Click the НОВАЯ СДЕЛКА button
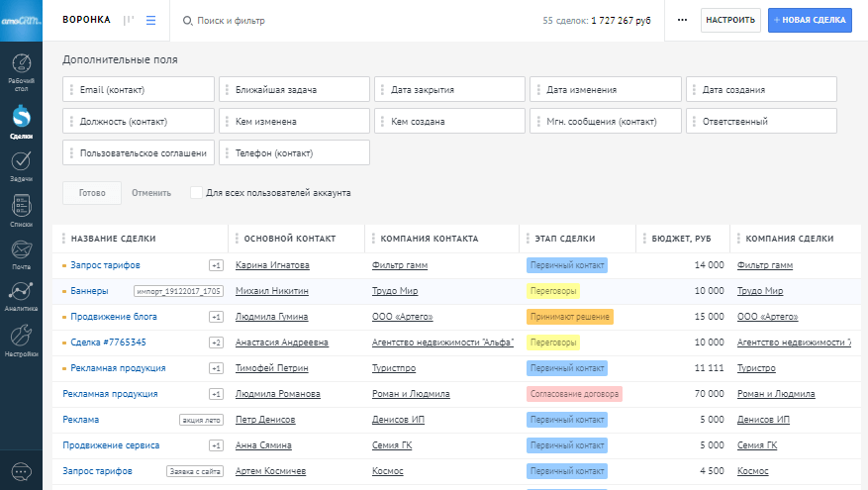Viewport: 868px width, 490px height. pyautogui.click(x=810, y=20)
